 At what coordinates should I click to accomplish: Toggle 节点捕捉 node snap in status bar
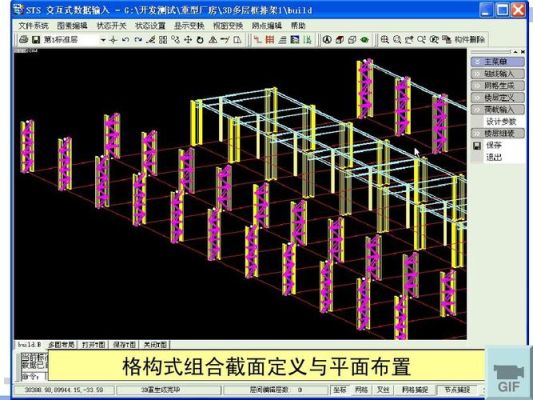(457, 389)
